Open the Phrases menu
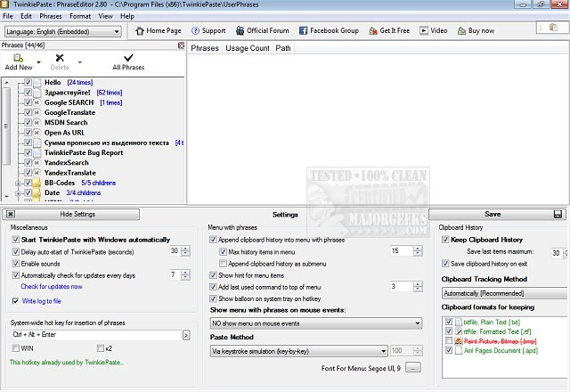The width and height of the screenshot is (570, 392). (x=51, y=16)
